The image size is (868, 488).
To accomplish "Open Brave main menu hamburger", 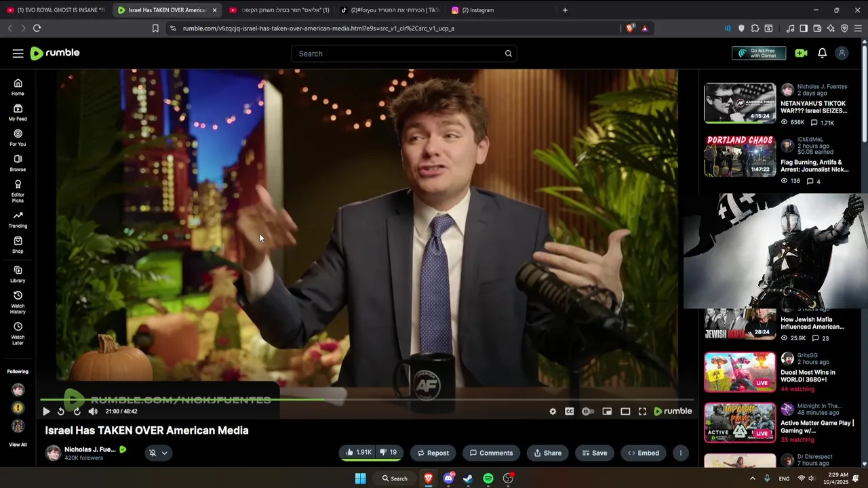I will point(858,28).
